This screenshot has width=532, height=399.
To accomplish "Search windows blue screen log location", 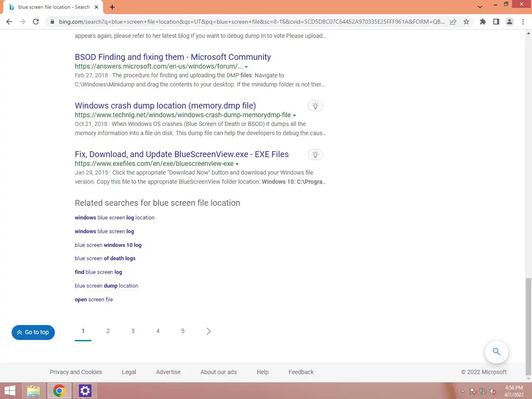I will coord(115,217).
